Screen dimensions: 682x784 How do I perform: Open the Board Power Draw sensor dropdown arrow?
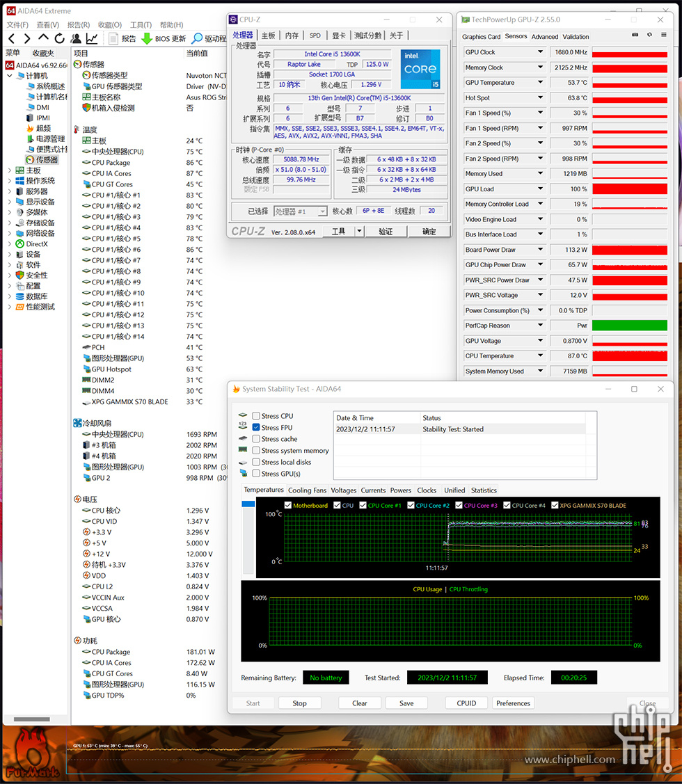pos(541,250)
